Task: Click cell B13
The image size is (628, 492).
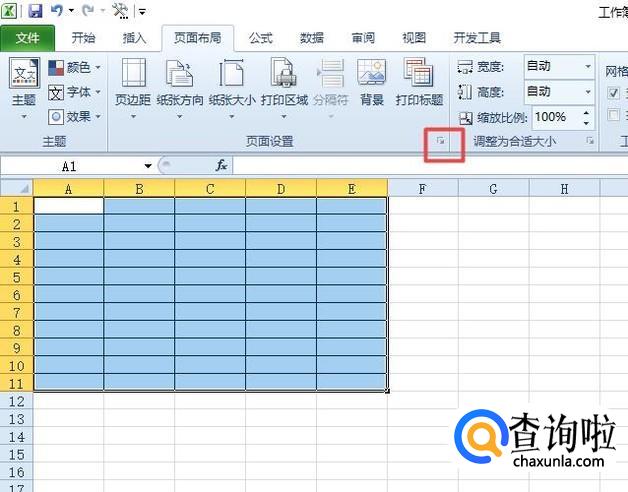Action: click(x=139, y=418)
